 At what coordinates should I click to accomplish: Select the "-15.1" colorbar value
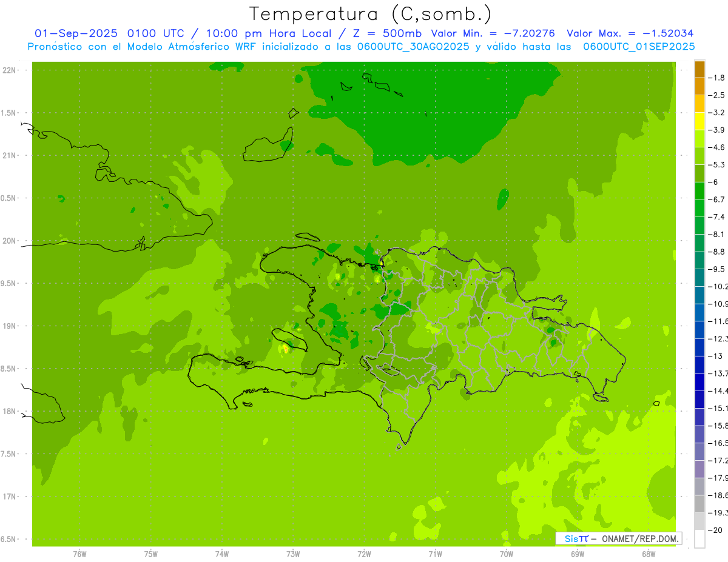tap(718, 409)
